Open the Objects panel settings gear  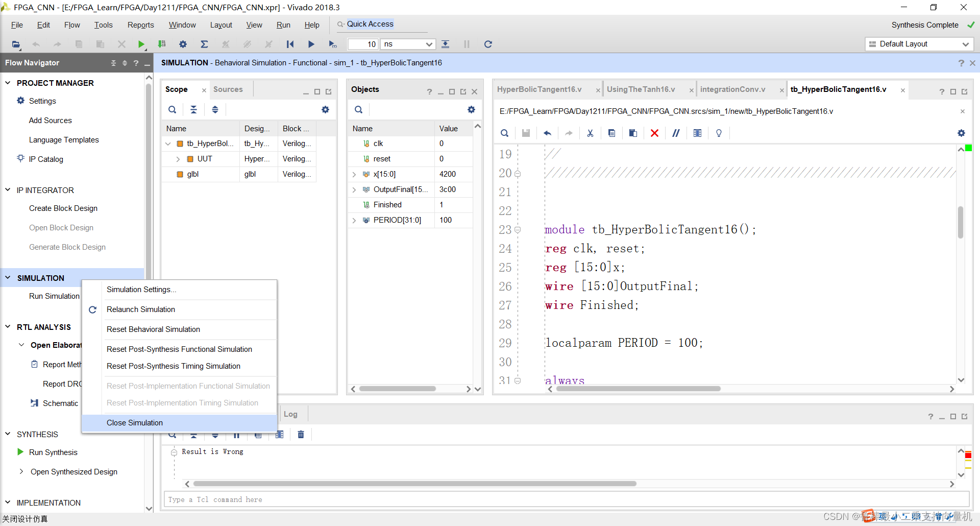point(471,110)
